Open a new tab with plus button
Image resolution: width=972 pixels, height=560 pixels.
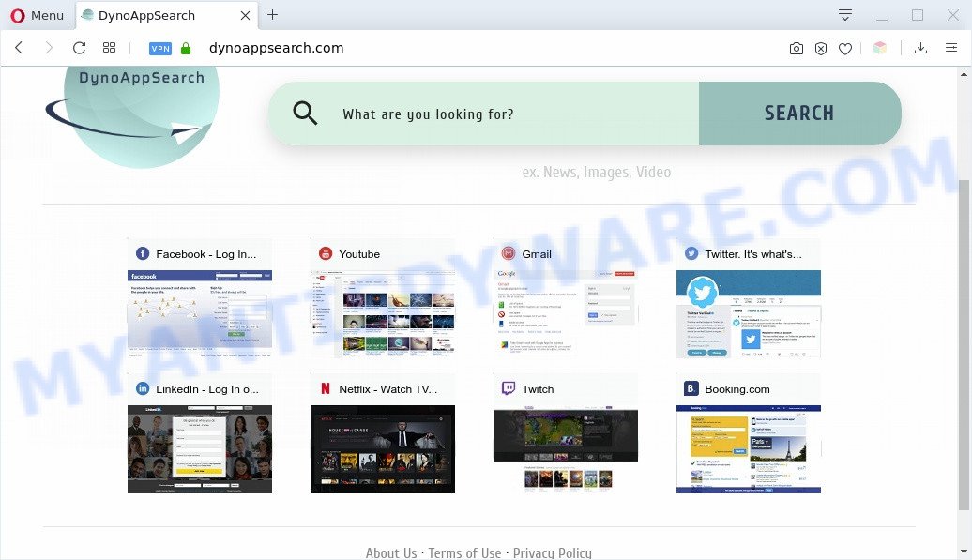[x=273, y=15]
